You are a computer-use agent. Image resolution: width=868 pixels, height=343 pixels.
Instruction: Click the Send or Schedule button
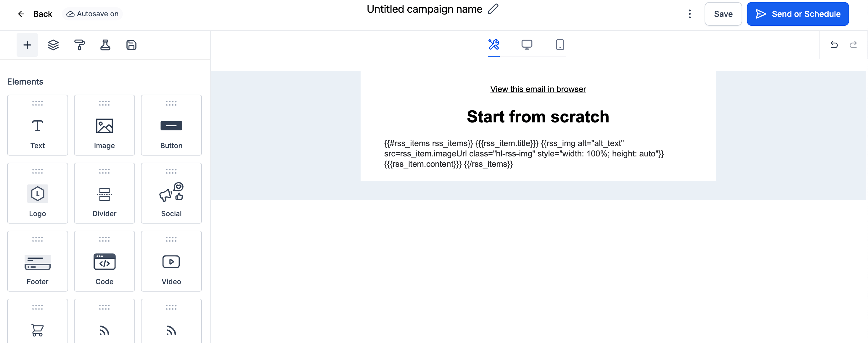(x=798, y=14)
